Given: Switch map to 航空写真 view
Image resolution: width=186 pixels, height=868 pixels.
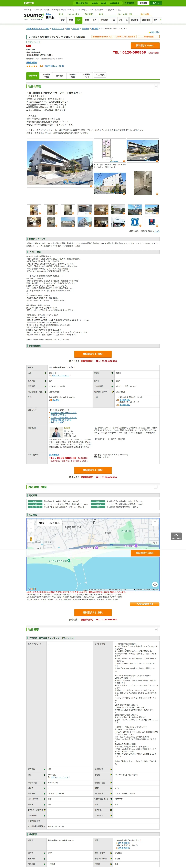Looking at the screenshot, I should click(x=54, y=523).
